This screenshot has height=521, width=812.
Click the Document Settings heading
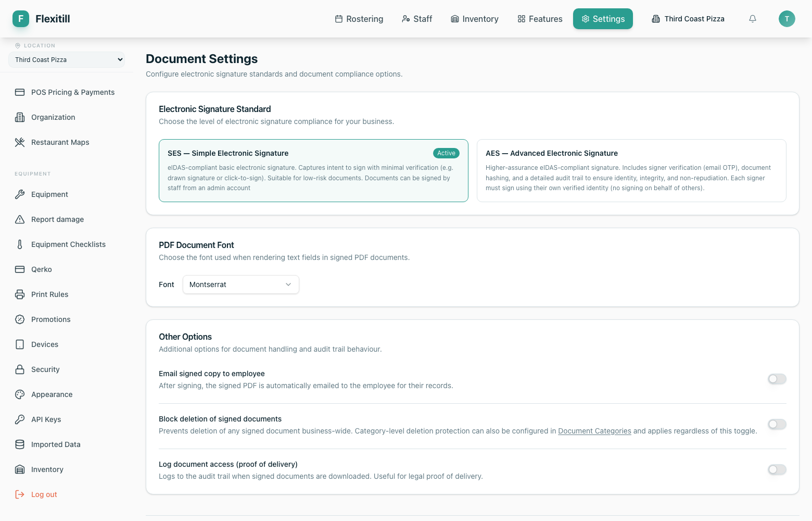(201, 59)
